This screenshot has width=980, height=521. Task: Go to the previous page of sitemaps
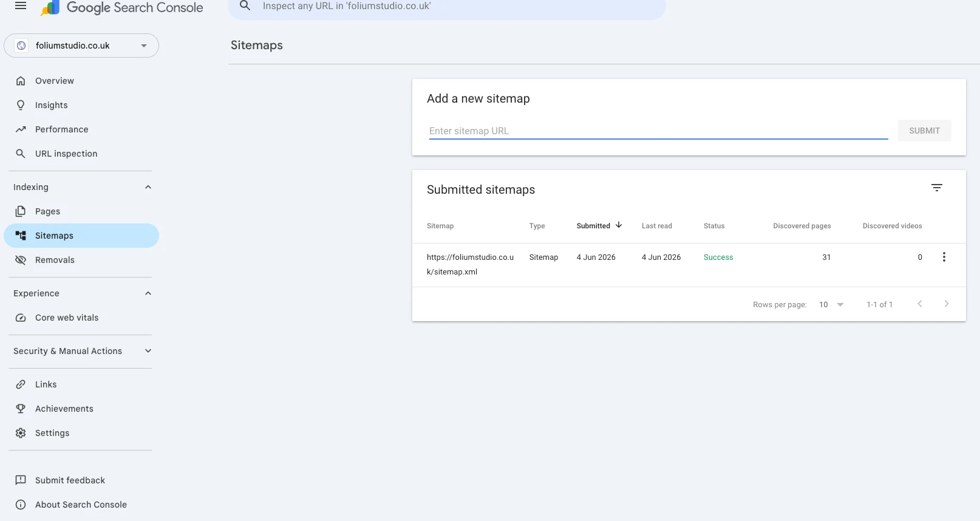pos(920,304)
